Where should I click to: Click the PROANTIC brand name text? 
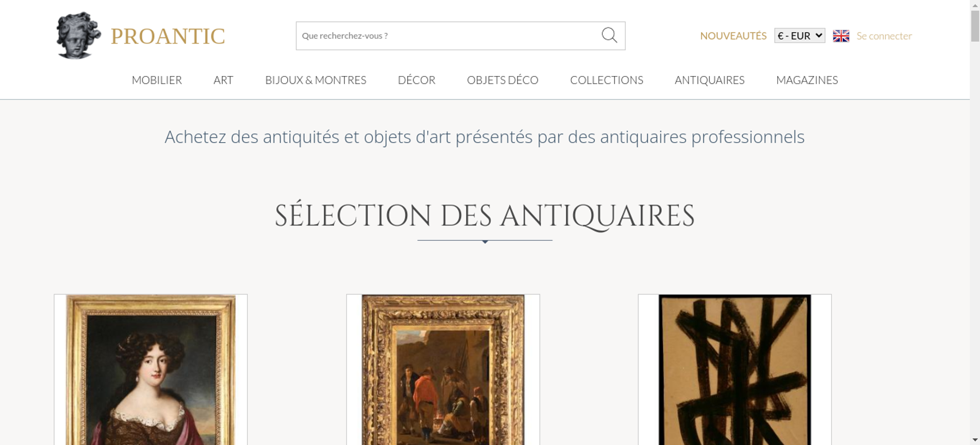[x=168, y=36]
